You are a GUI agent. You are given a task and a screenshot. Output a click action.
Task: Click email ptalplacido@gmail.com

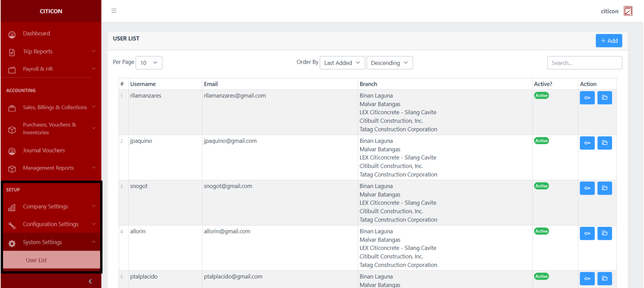(x=233, y=277)
